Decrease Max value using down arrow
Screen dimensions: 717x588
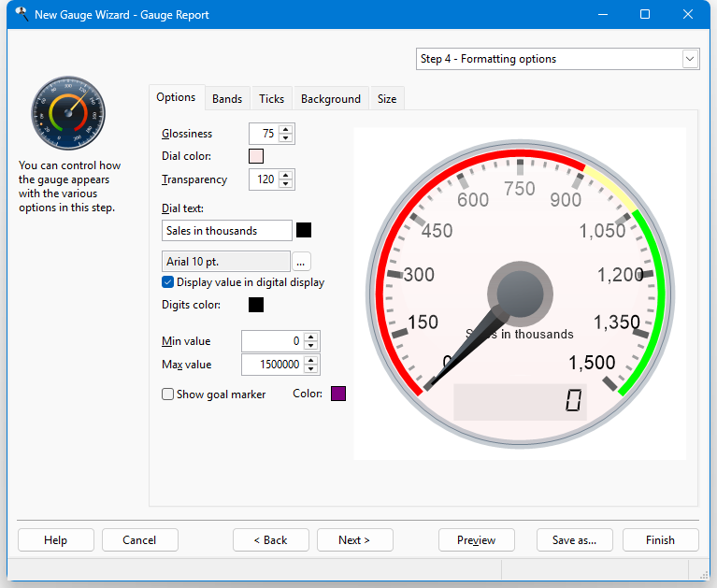(x=311, y=369)
